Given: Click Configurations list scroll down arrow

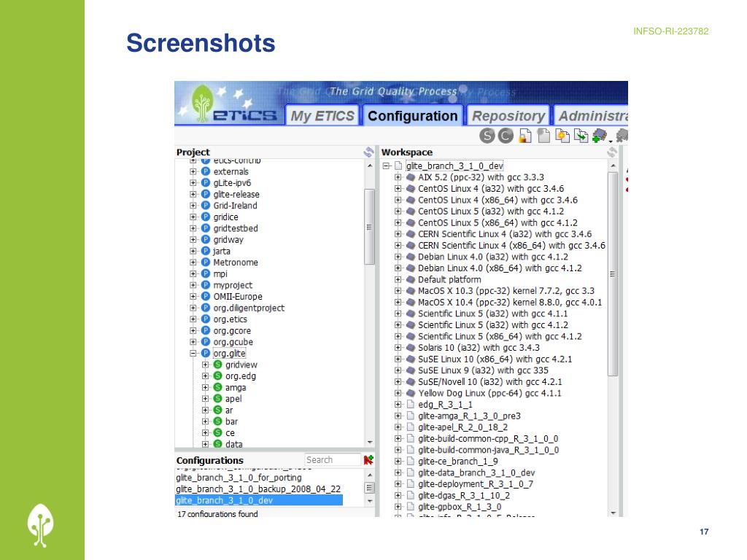Looking at the screenshot, I should (370, 501).
